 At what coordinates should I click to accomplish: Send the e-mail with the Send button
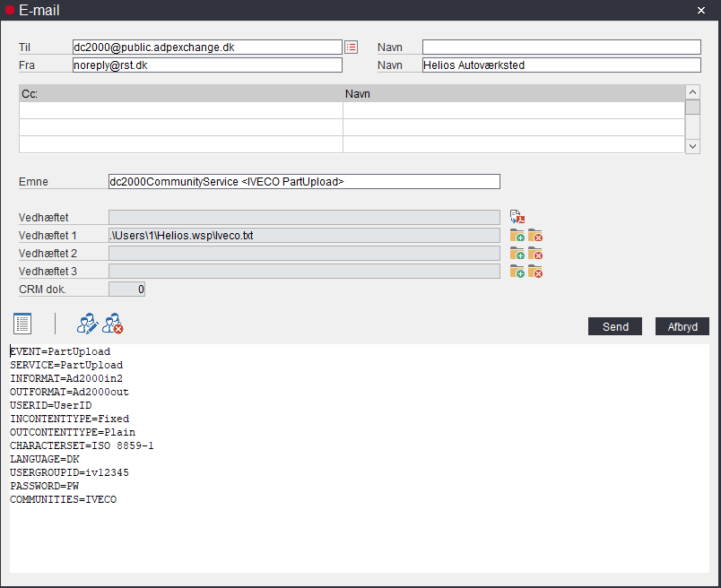pyautogui.click(x=615, y=326)
